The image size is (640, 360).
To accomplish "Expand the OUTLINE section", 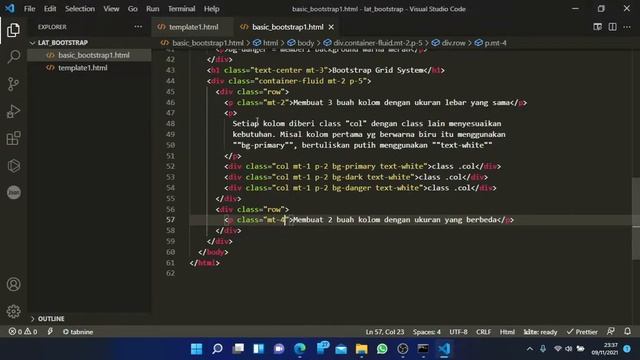I will tap(47, 319).
